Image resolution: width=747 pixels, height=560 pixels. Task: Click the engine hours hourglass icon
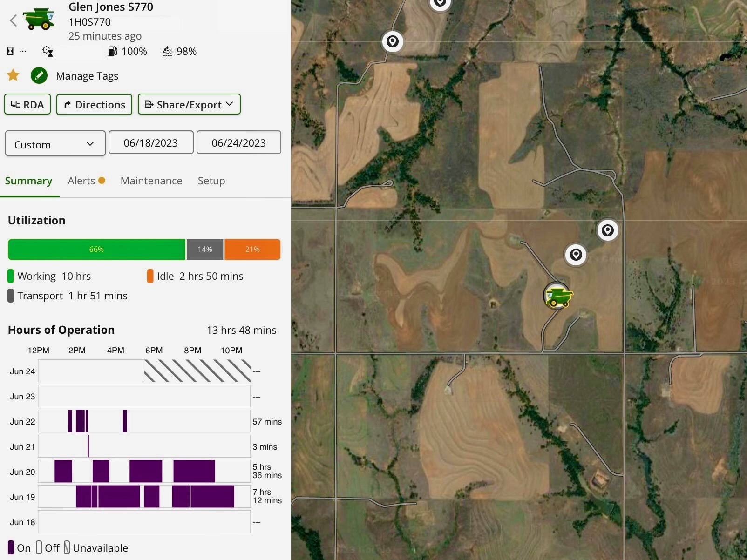click(x=10, y=51)
